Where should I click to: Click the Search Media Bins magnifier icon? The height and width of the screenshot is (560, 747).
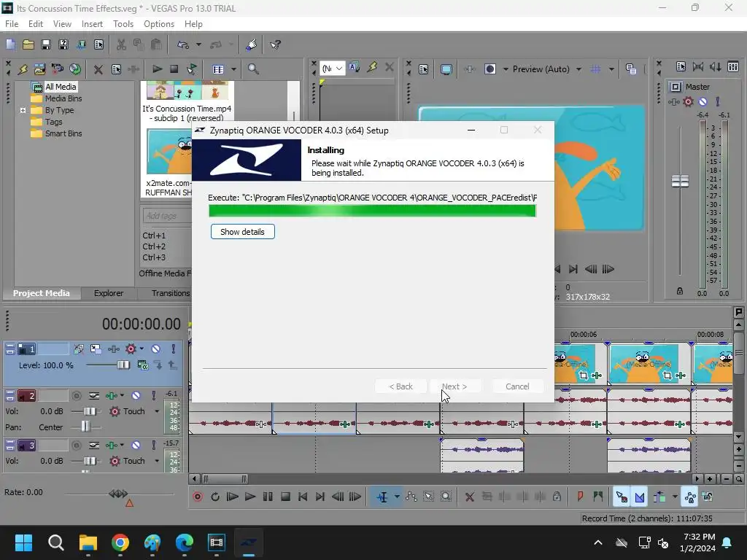coord(253,69)
